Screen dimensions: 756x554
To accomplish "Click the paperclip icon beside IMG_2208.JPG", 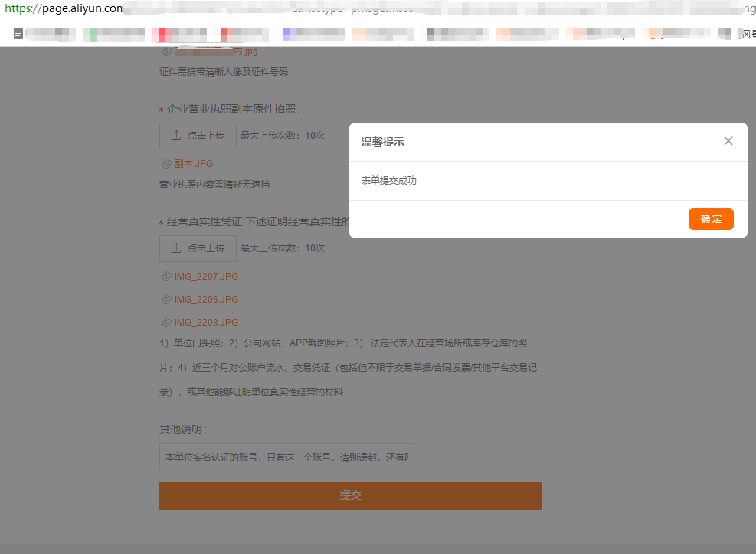I will coord(165,323).
